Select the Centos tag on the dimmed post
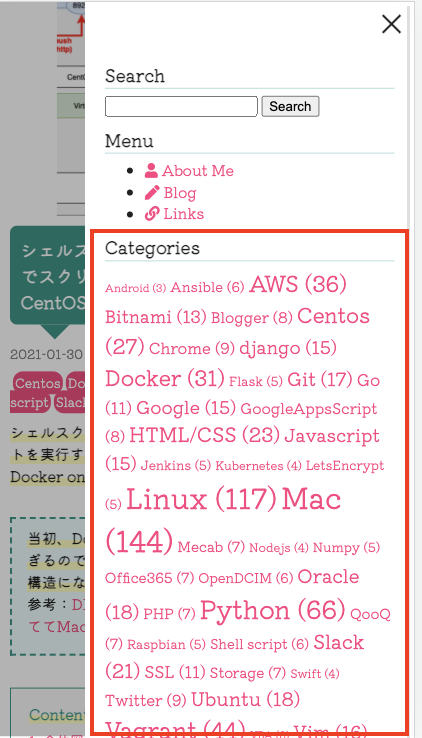The image size is (422, 738). point(37,383)
